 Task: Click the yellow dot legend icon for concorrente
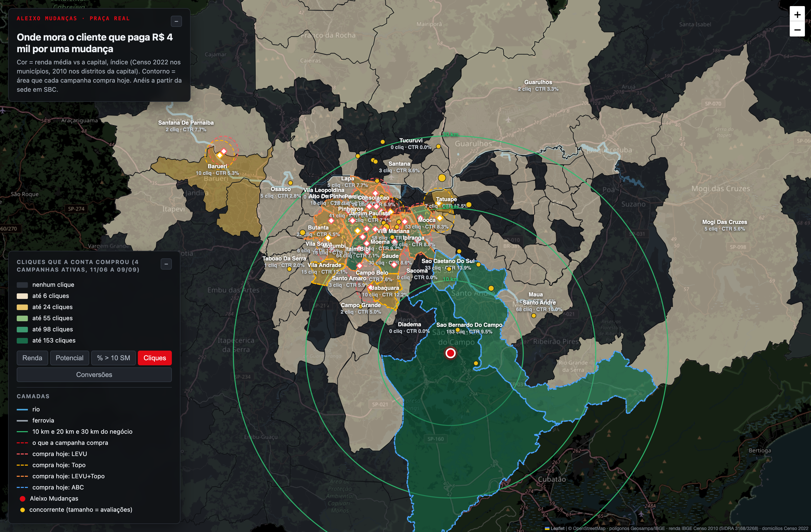click(23, 510)
